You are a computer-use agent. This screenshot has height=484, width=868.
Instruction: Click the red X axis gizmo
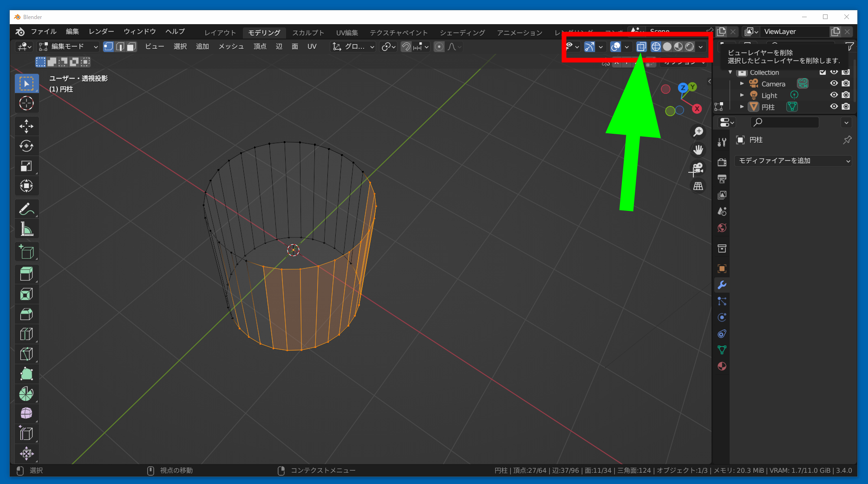[697, 109]
